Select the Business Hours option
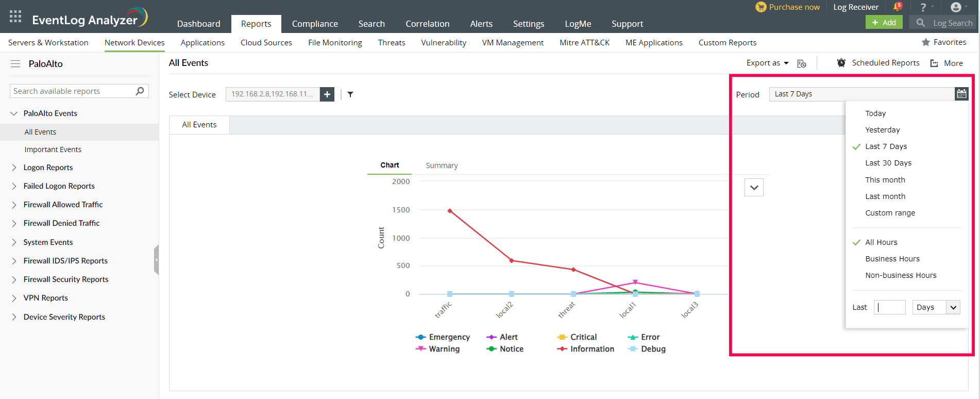Viewport: 980px width, 399px height. [x=892, y=259]
